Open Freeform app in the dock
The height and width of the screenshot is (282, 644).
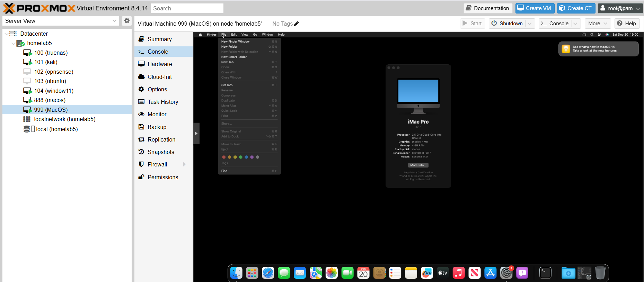pyautogui.click(x=427, y=273)
